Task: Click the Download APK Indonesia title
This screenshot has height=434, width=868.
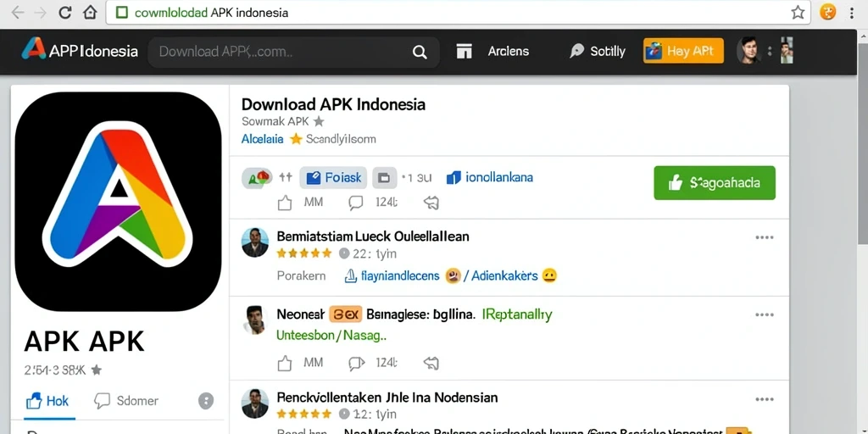Action: (x=333, y=104)
